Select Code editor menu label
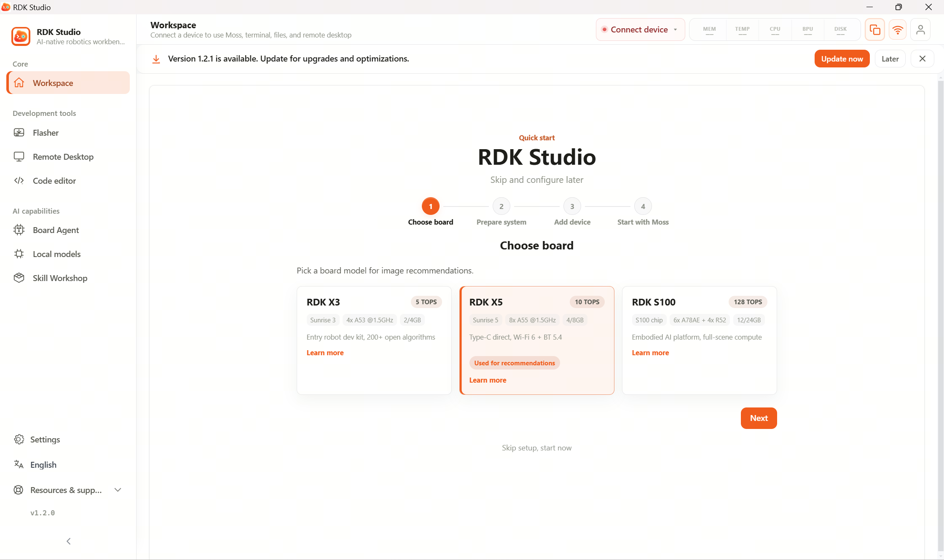This screenshot has width=944, height=560. pos(54,181)
